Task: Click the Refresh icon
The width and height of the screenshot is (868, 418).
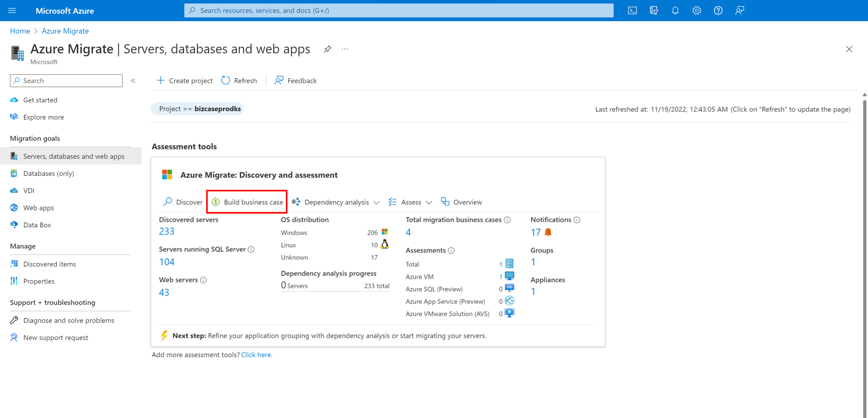Action: click(226, 80)
